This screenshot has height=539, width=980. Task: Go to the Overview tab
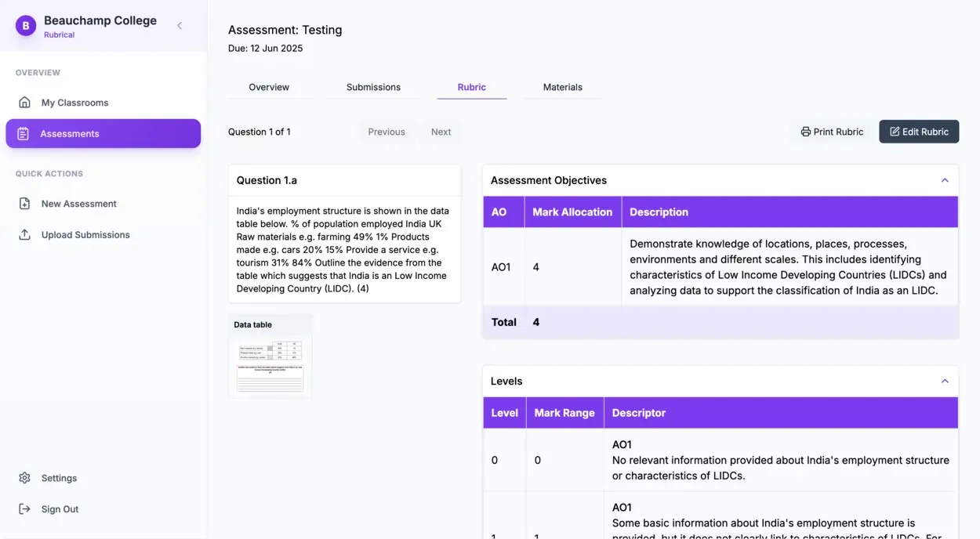click(269, 87)
